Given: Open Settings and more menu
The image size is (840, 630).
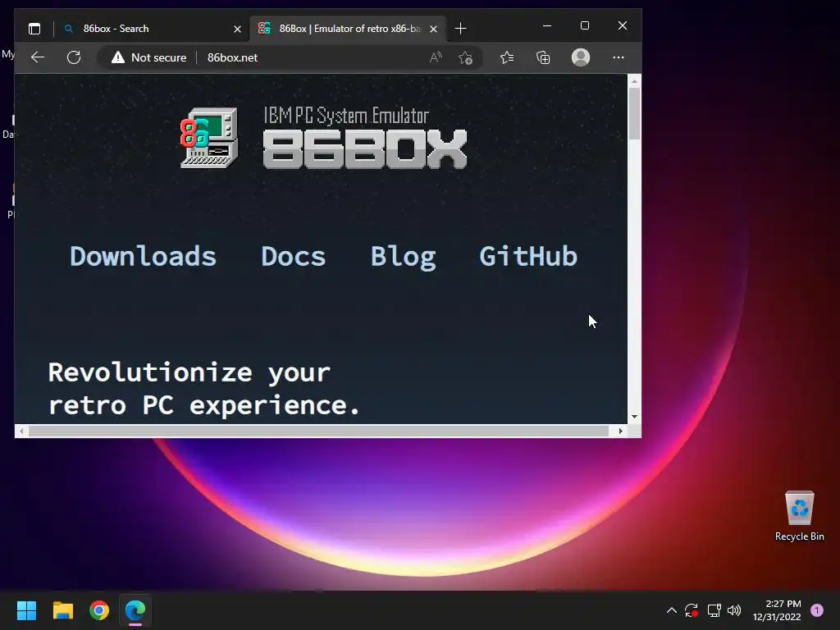Looking at the screenshot, I should (619, 57).
